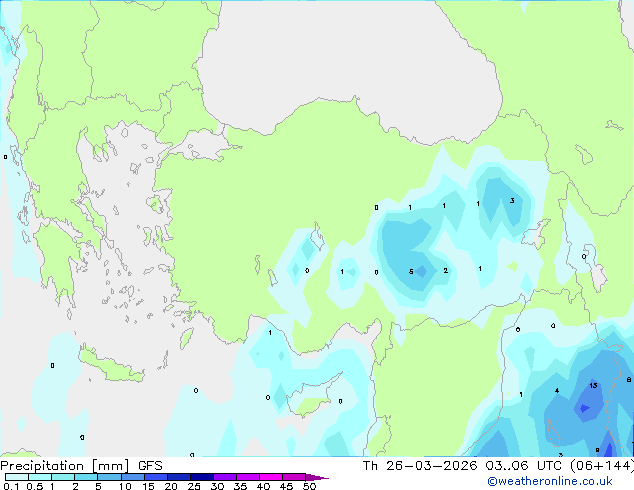
Task: Click the legend label '50'
Action: (309, 486)
